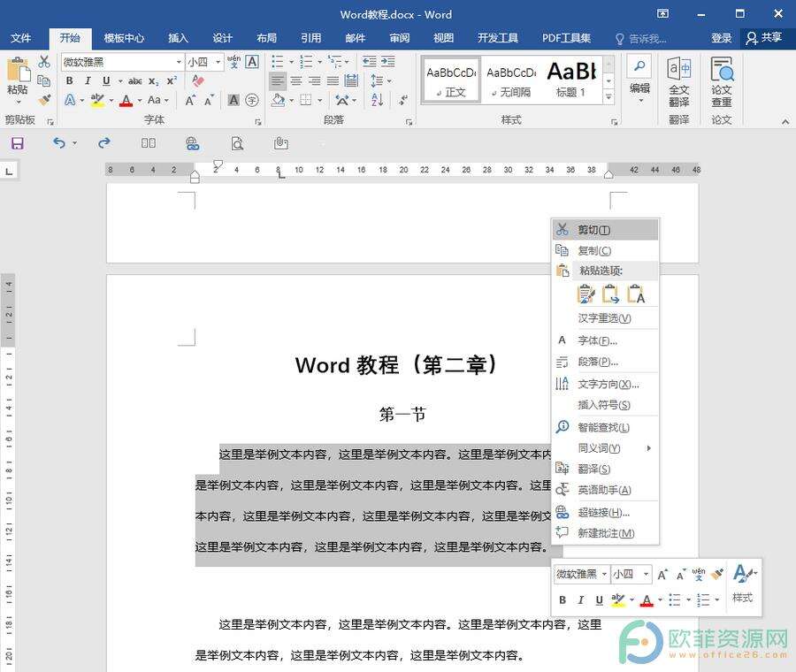Choose 段落 (Paragraph) from the context menu
Screen dimensions: 796x672
pyautogui.click(x=605, y=362)
